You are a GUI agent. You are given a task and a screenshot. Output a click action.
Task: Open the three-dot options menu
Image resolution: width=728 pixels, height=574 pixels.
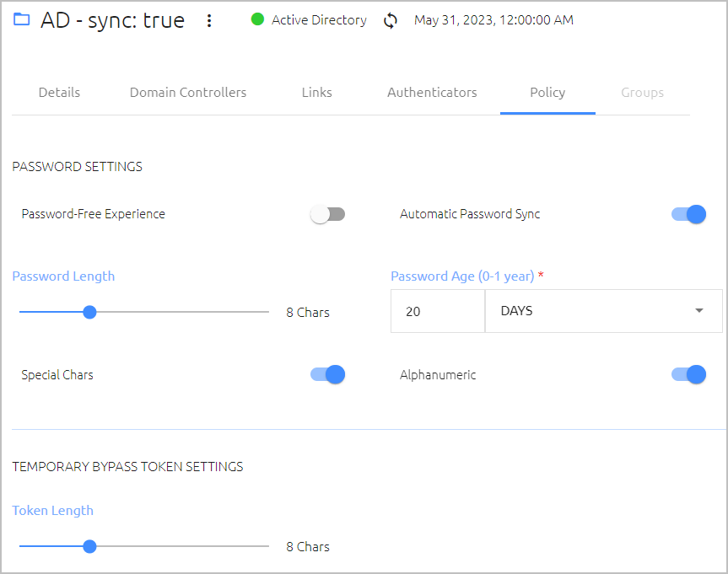point(209,20)
